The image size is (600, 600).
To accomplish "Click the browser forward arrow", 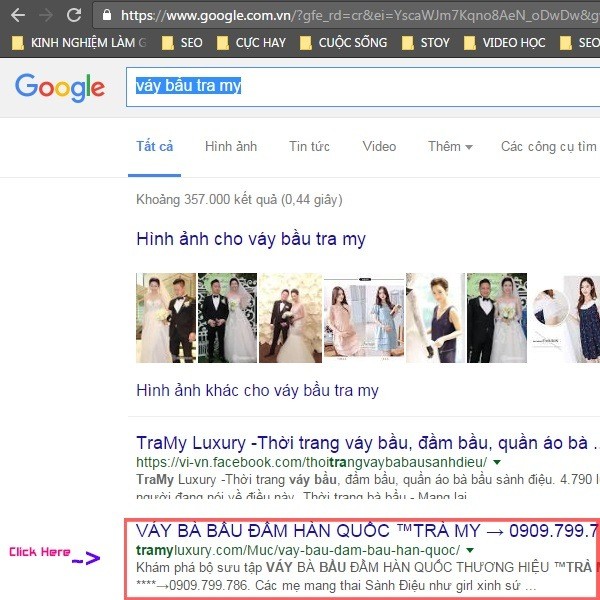I will coord(46,15).
